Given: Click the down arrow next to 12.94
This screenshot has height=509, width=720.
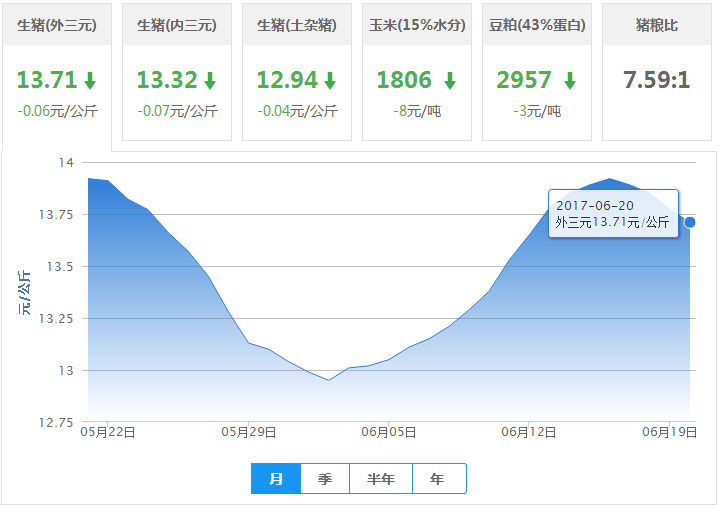Looking at the screenshot, I should [330, 81].
